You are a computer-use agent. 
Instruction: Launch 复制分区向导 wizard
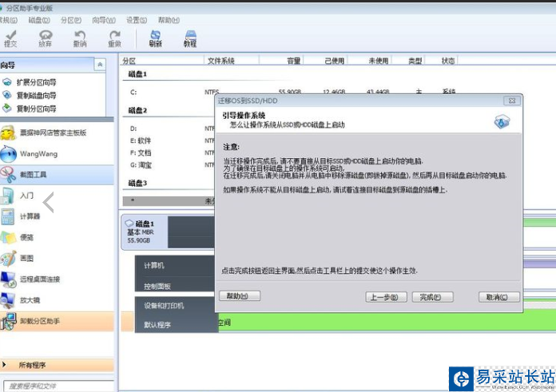pyautogui.click(x=36, y=109)
